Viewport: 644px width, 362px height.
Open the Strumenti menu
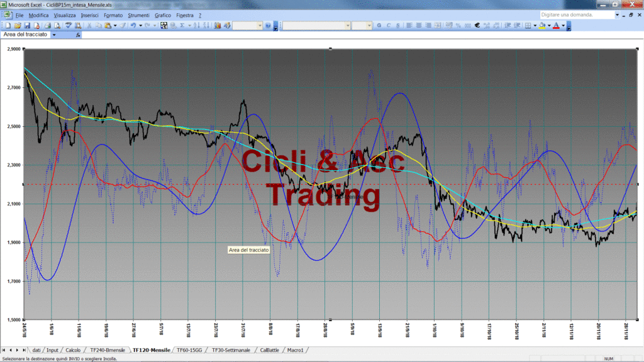[x=138, y=15]
